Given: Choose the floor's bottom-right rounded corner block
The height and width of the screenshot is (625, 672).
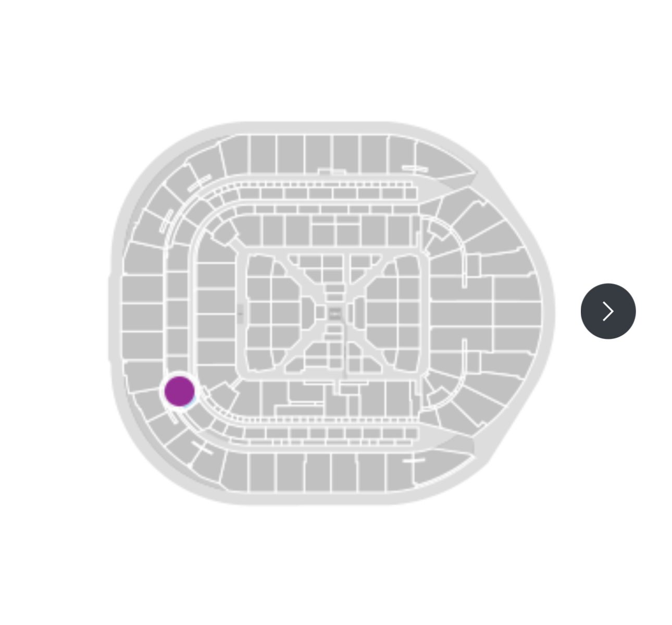Looking at the screenshot, I should pyautogui.click(x=407, y=360).
